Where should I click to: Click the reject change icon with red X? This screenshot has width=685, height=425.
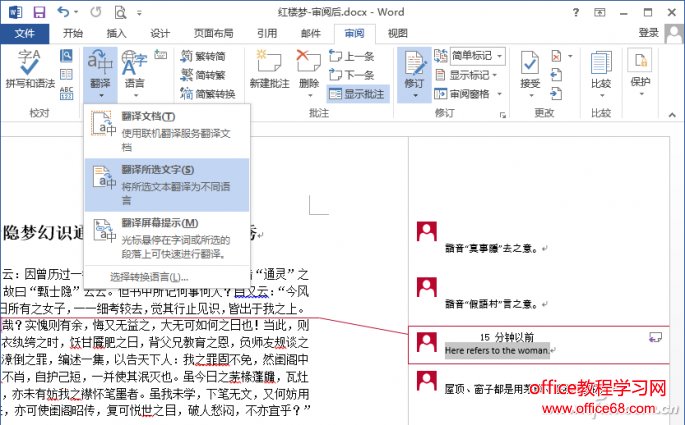tap(556, 56)
